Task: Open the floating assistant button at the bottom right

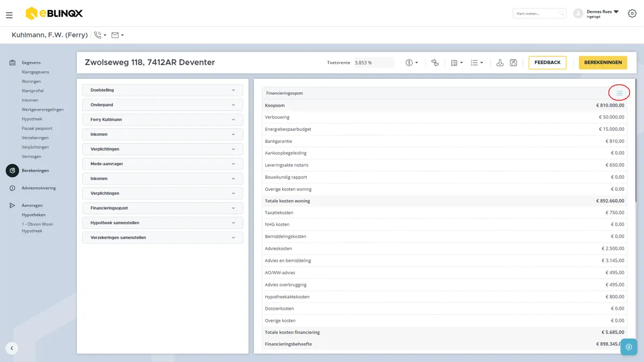Action: (629, 347)
